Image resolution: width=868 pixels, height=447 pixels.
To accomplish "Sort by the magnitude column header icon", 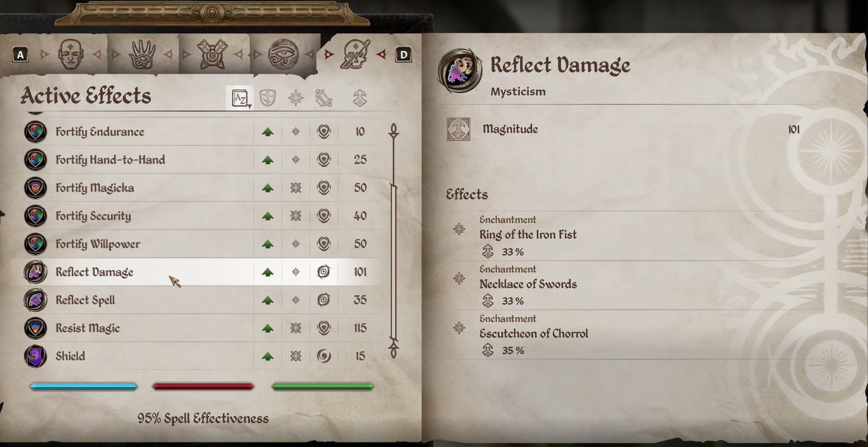I will pyautogui.click(x=360, y=99).
